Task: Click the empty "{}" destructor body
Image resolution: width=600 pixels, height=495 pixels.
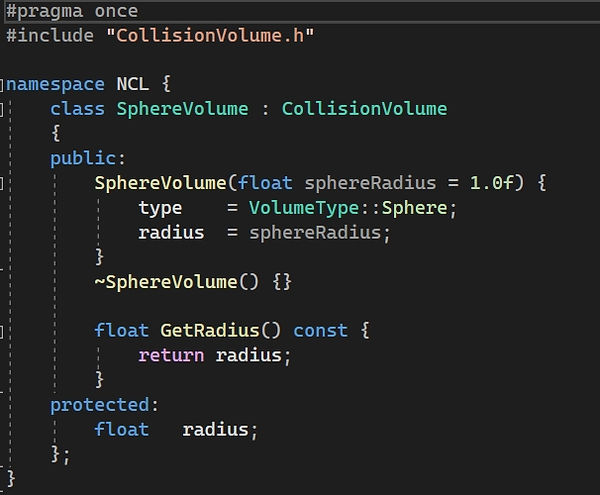Action: pos(282,282)
